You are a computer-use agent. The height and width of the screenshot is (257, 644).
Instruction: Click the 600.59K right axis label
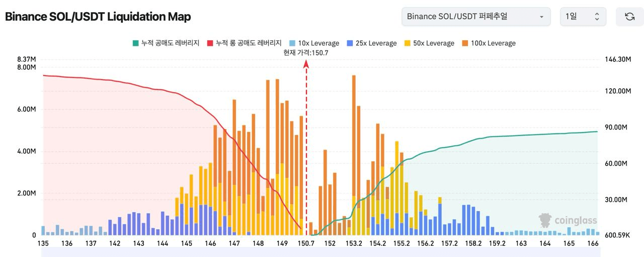618,235
